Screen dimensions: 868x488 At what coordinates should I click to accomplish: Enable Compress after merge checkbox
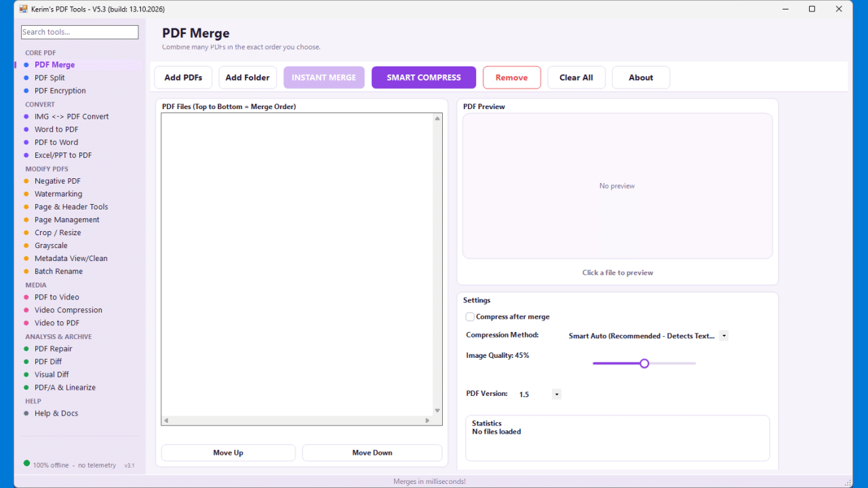(470, 317)
